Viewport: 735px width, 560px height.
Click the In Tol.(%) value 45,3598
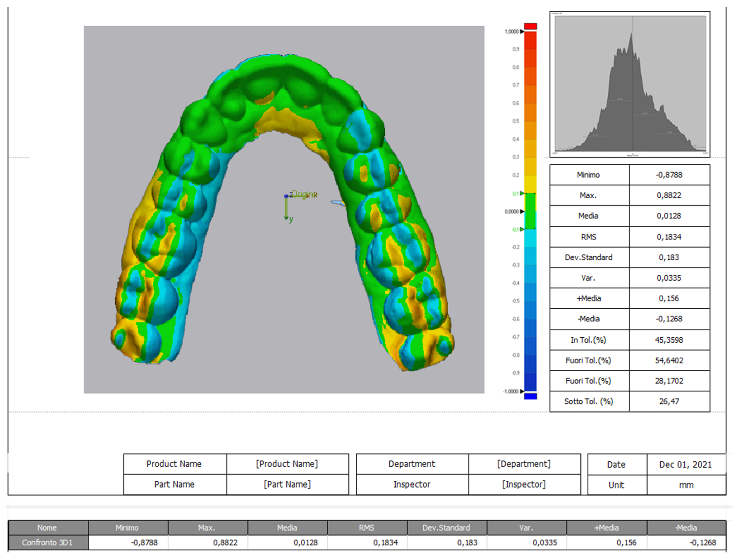click(669, 340)
